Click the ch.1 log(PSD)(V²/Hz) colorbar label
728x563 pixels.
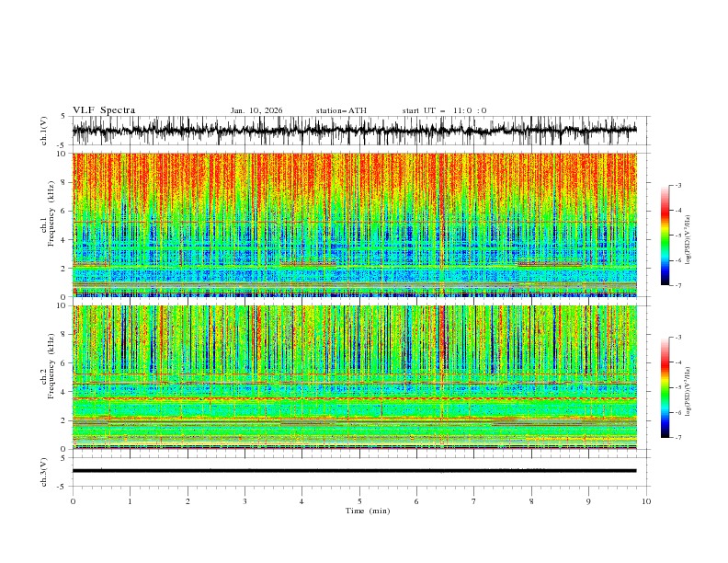coord(688,240)
